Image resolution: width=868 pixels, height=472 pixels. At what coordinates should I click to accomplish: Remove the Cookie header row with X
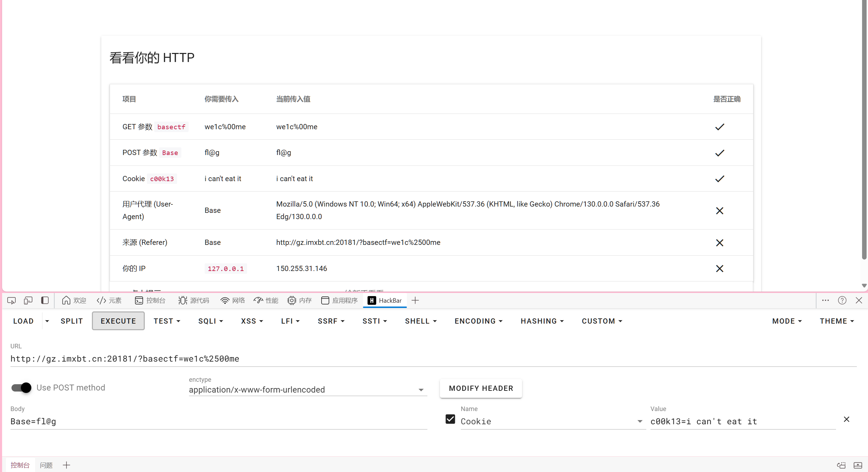[846, 419]
